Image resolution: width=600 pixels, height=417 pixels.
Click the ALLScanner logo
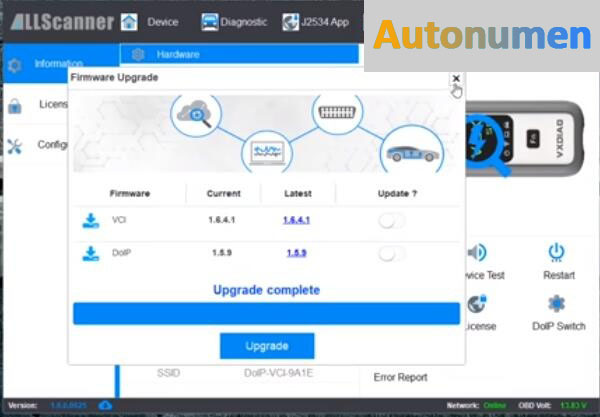[62, 22]
